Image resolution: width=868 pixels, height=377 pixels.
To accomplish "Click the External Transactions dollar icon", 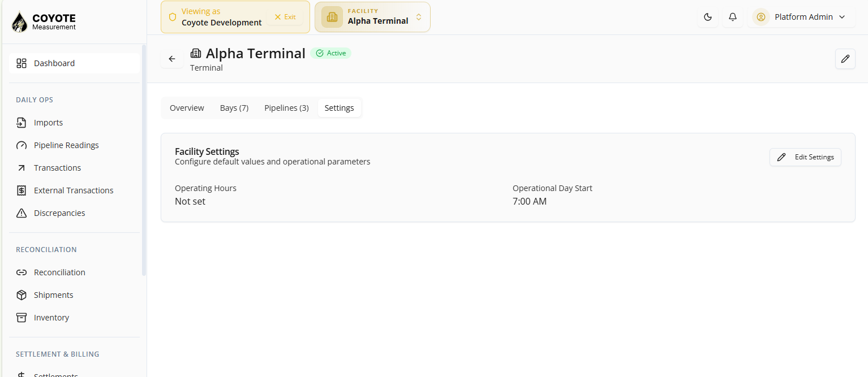I will coord(22,190).
